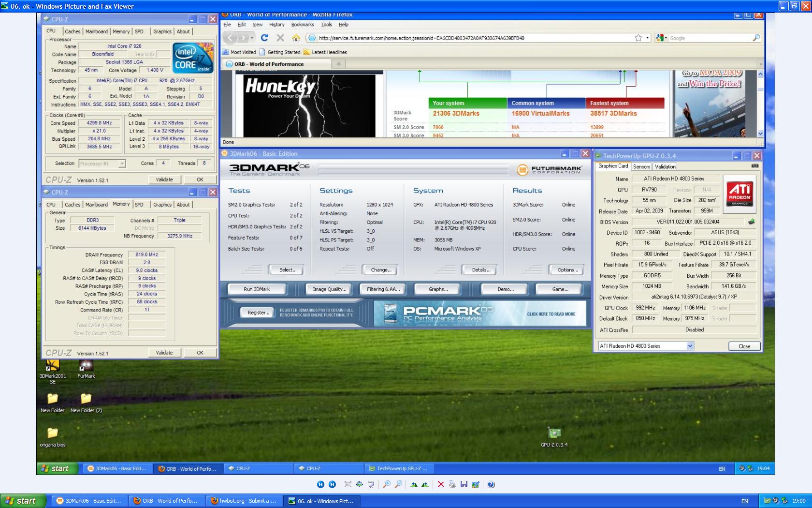Open Sensors tab in GPU-Z

(641, 166)
